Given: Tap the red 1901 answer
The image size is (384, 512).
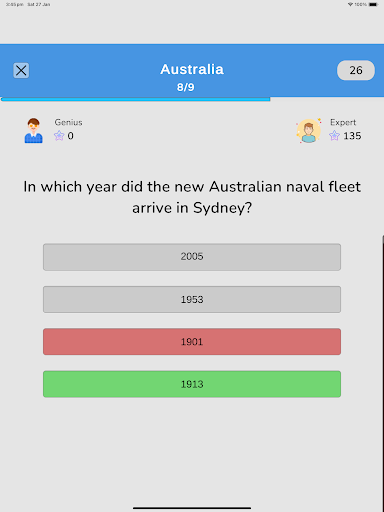Looking at the screenshot, I should coord(192,342).
